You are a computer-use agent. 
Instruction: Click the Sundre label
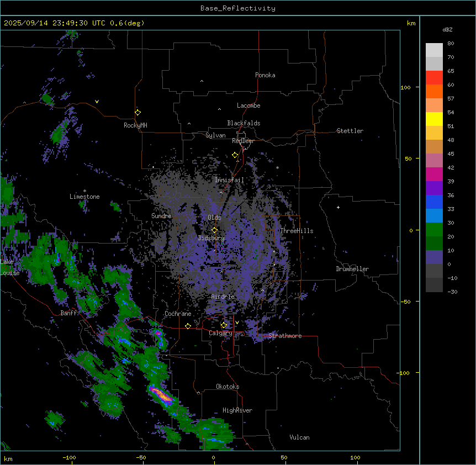pos(161,216)
